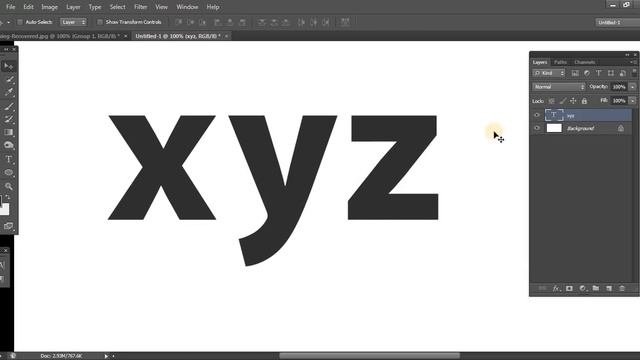Switch to the Channels tab

coord(584,62)
